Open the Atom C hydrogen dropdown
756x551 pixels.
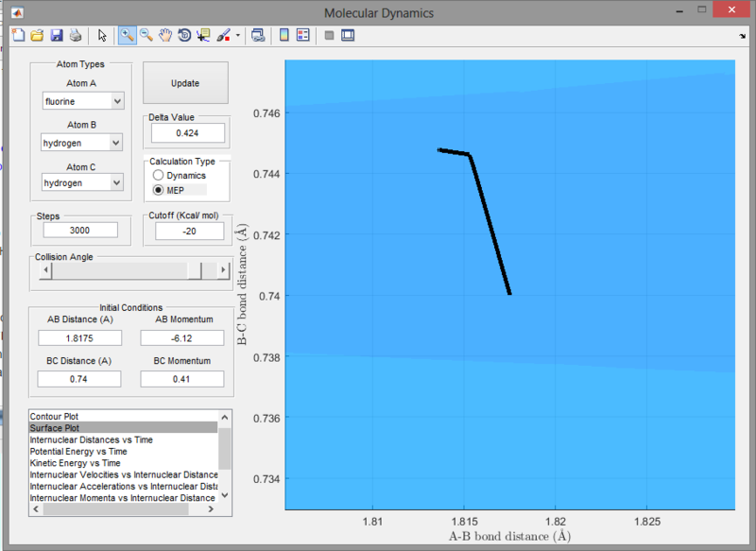(x=82, y=182)
